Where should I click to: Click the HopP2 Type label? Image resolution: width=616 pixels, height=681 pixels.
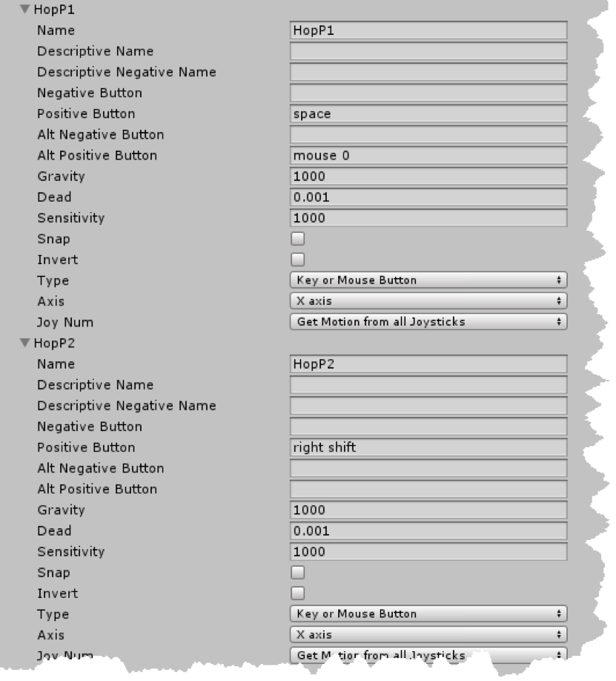53,614
